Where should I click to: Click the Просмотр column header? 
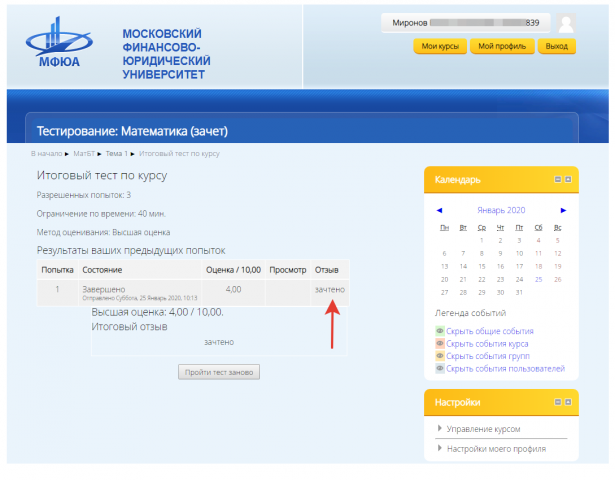point(287,270)
